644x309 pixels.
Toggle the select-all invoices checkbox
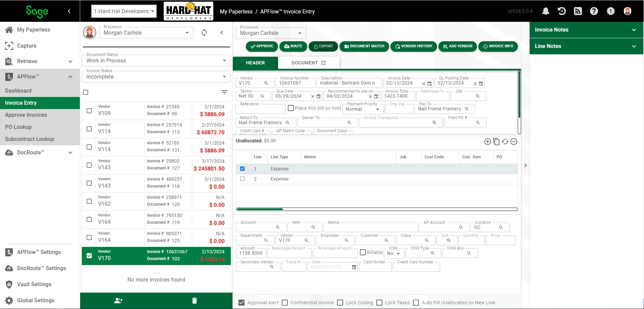[x=86, y=92]
